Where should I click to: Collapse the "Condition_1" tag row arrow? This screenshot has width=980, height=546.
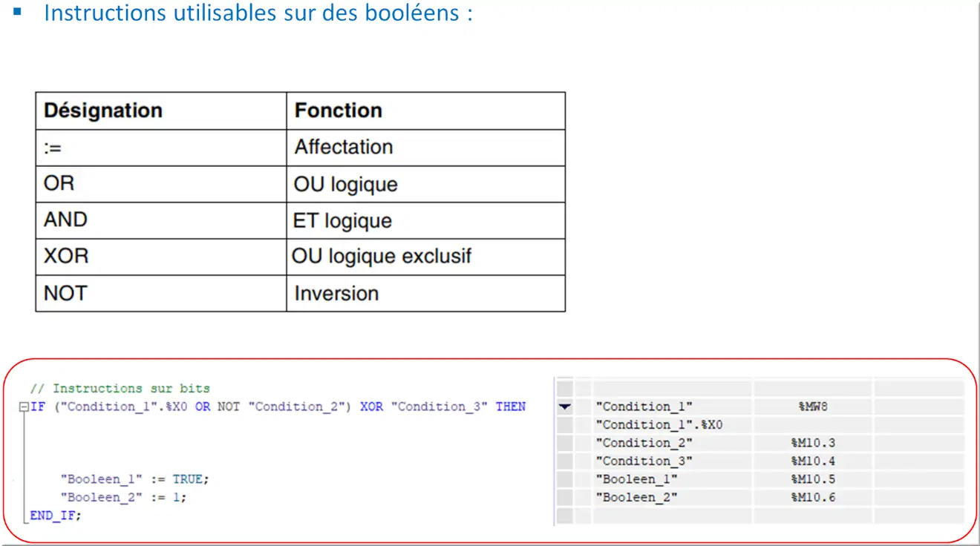(565, 407)
